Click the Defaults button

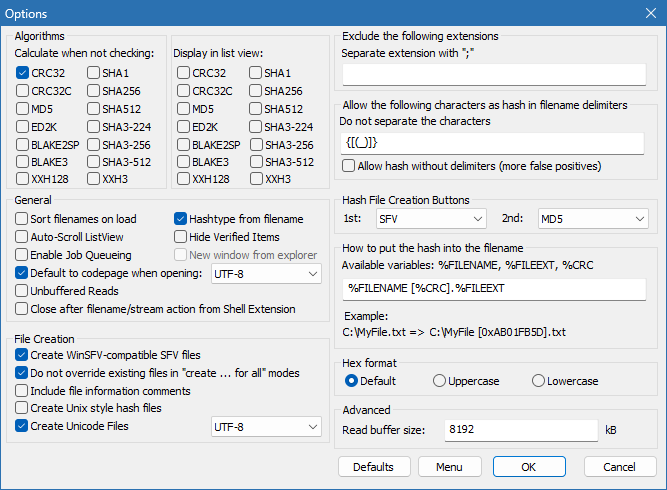coord(374,467)
